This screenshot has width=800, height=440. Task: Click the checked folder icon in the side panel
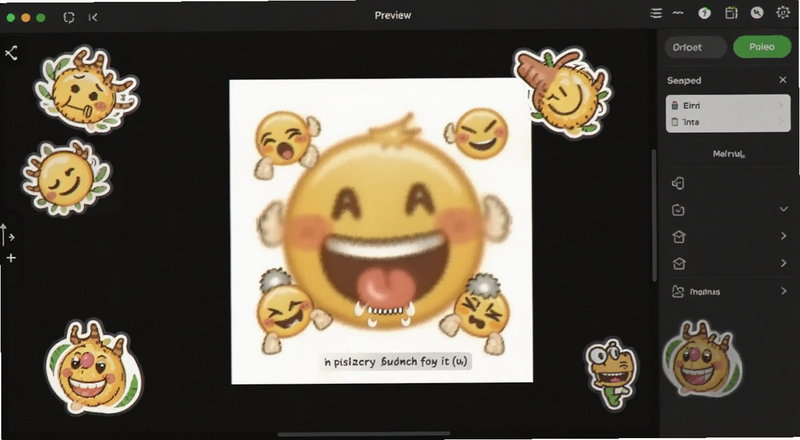(x=678, y=210)
